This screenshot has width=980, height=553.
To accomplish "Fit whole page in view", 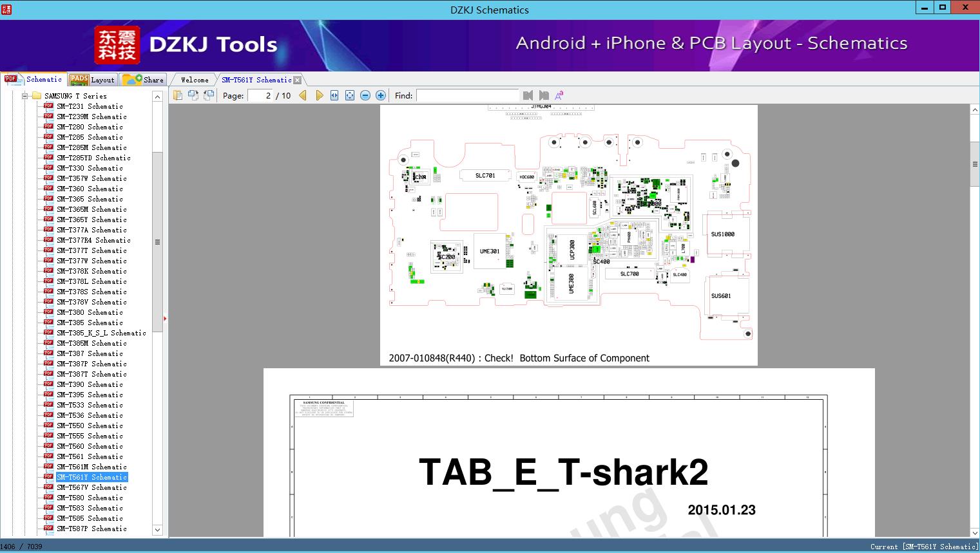I will [350, 95].
